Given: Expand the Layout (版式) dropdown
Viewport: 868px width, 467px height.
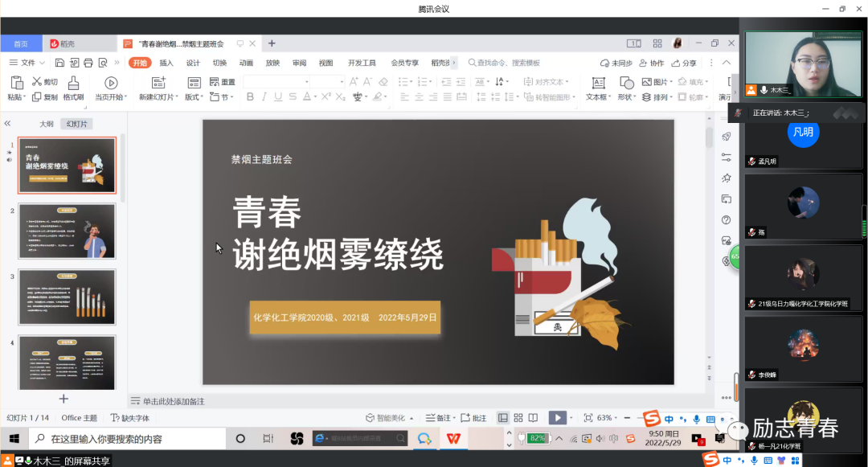Looking at the screenshot, I should click(194, 97).
